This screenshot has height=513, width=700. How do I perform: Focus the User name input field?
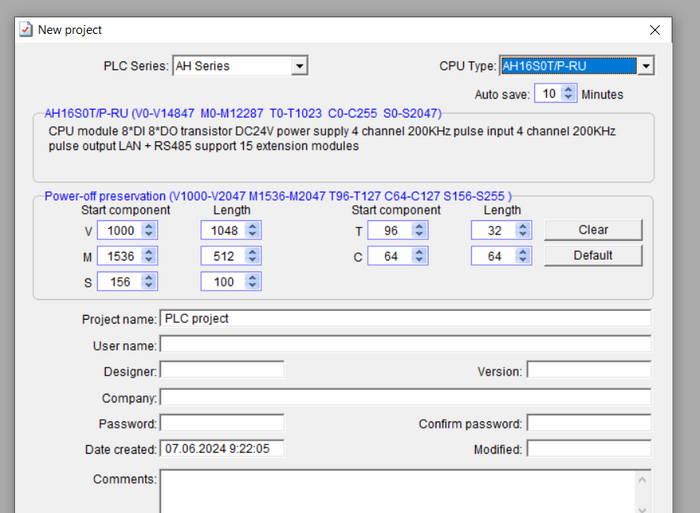[405, 345]
